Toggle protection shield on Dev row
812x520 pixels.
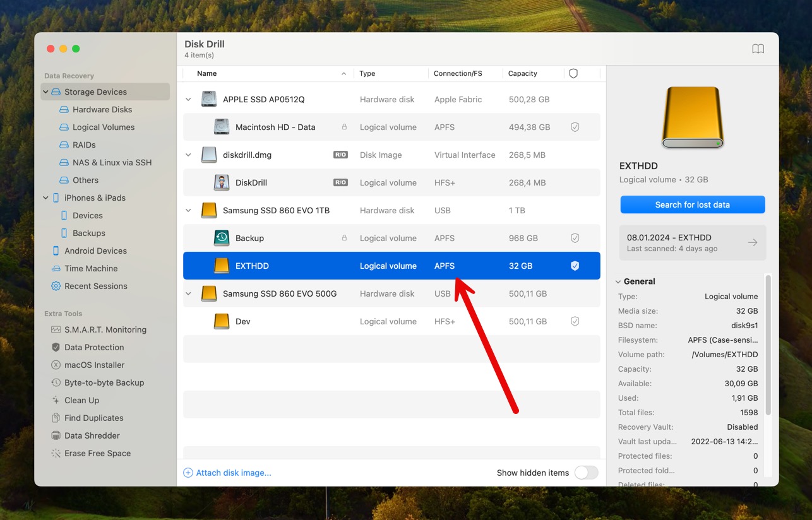coord(575,322)
